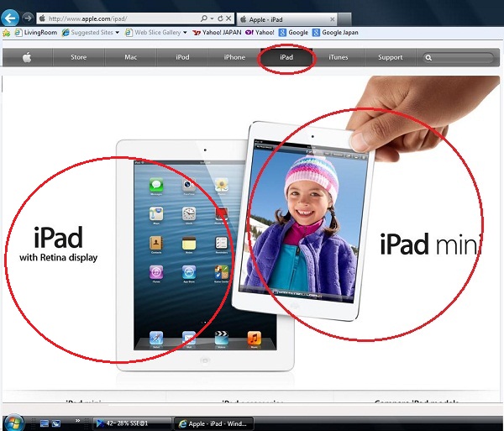Open the Suggested Sites bookmark
This screenshot has width=504, height=431.
87,33
